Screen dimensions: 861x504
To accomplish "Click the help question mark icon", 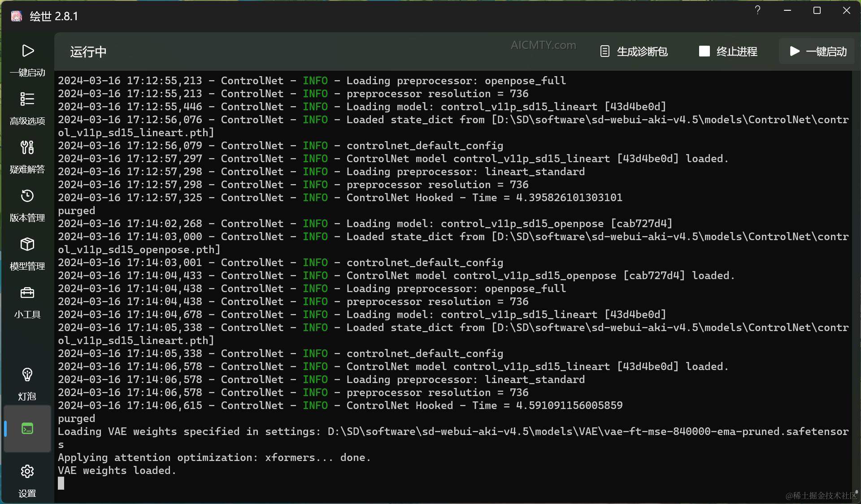I will [757, 10].
